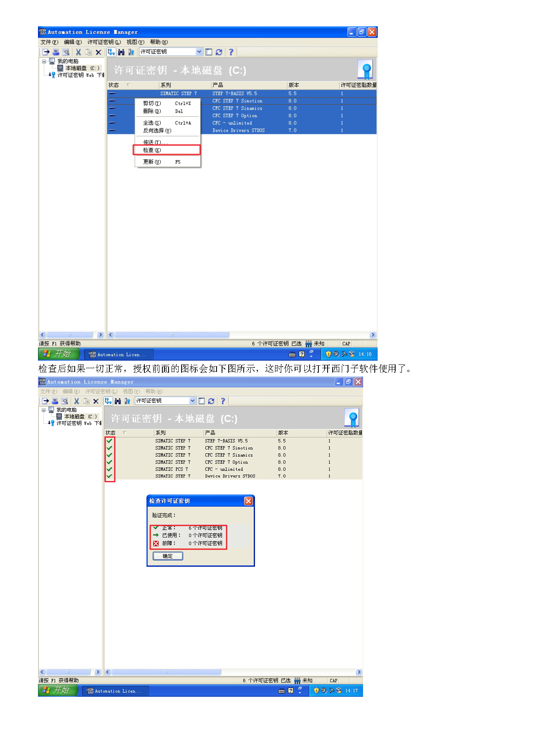Image resolution: width=535 pixels, height=756 pixels.
Task: Open 许可证密钥 view combo box in context-menu window
Action: (171, 52)
